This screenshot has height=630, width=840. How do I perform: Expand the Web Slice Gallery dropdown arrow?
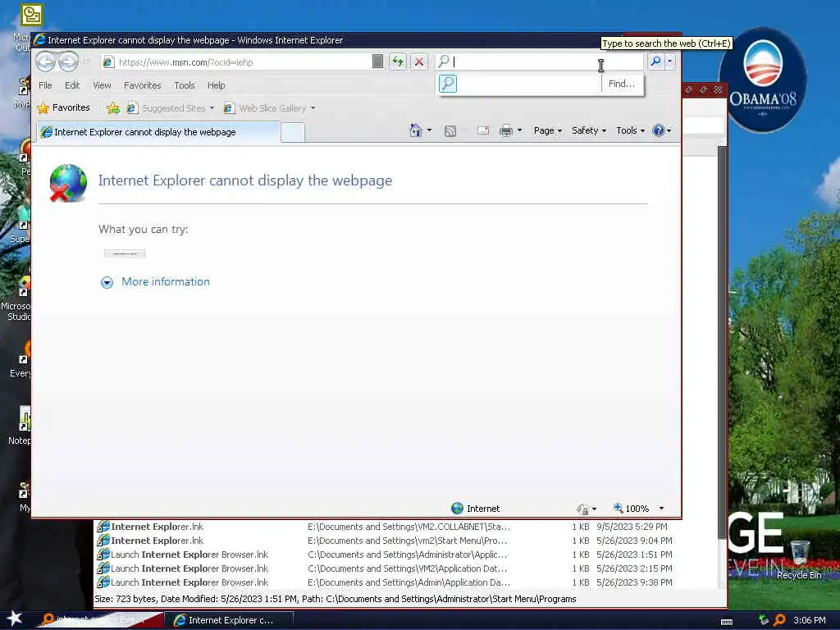pyautogui.click(x=313, y=108)
